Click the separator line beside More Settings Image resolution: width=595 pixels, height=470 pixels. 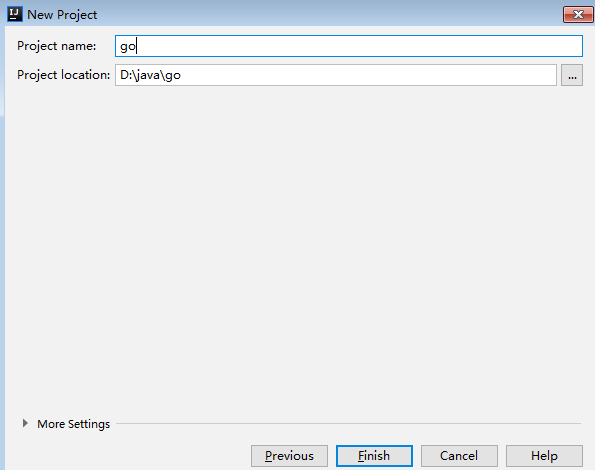click(348, 423)
